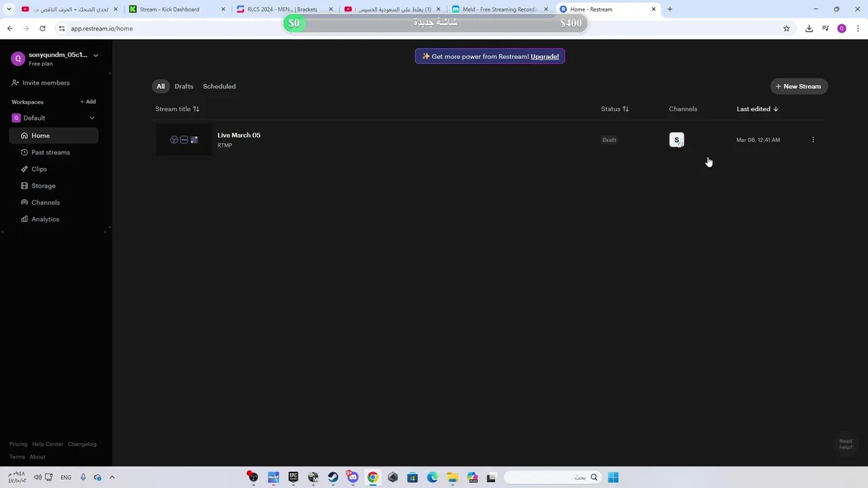Click the channel icon on Live March 05 row
Viewport: 868px width, 488px height.
tap(677, 140)
